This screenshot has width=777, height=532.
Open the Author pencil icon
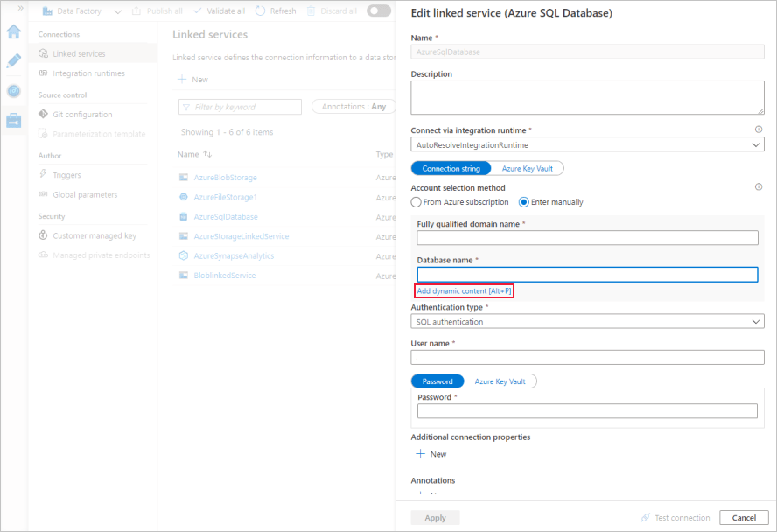13,61
